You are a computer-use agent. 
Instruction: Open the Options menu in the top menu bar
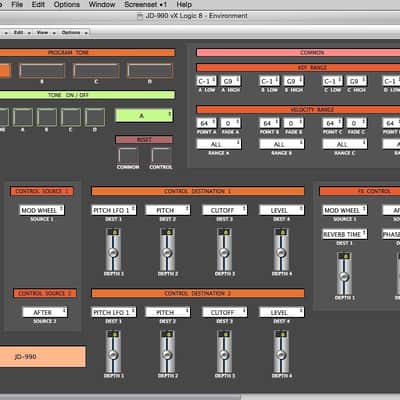(x=67, y=5)
